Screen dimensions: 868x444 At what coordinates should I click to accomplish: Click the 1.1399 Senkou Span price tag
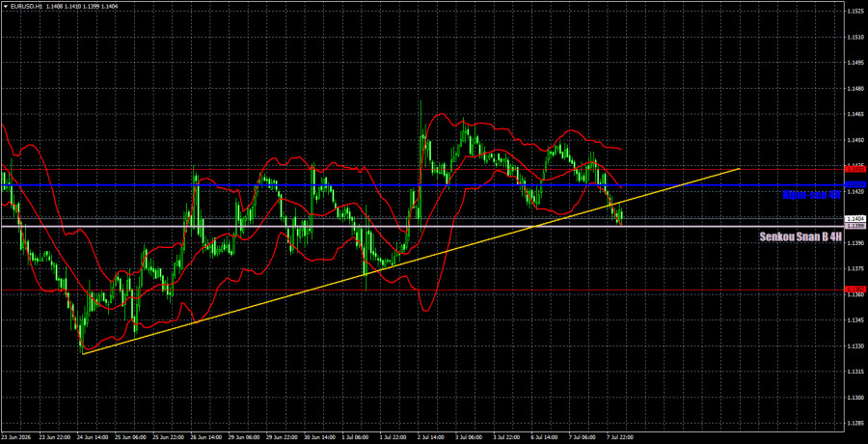[855, 227]
